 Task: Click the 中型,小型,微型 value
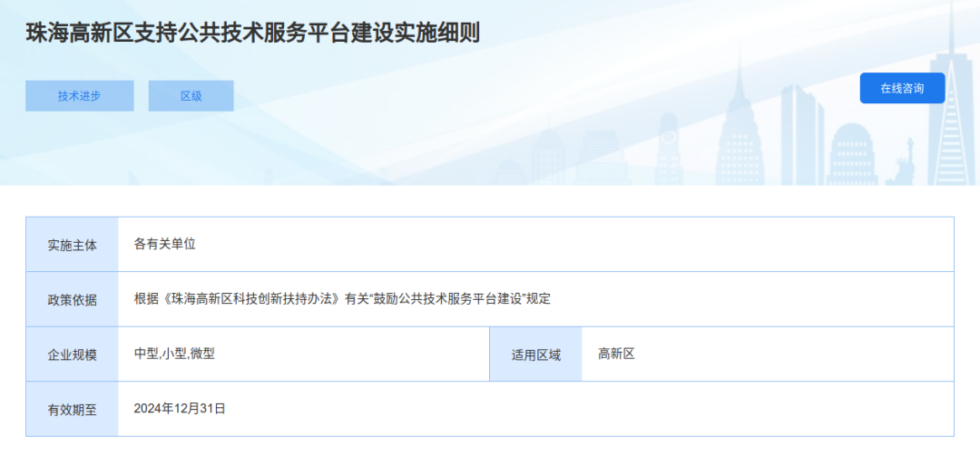174,354
